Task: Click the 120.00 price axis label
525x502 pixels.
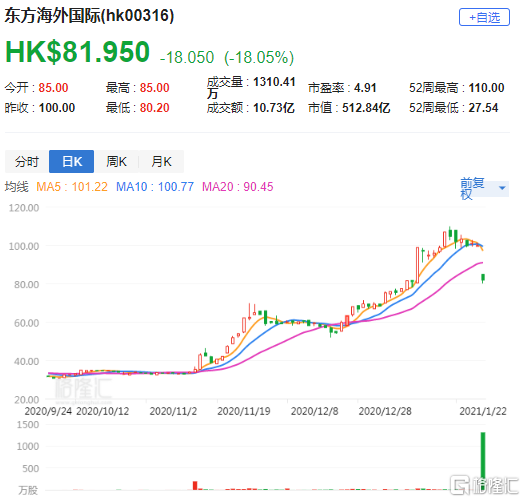Action: coord(24,208)
